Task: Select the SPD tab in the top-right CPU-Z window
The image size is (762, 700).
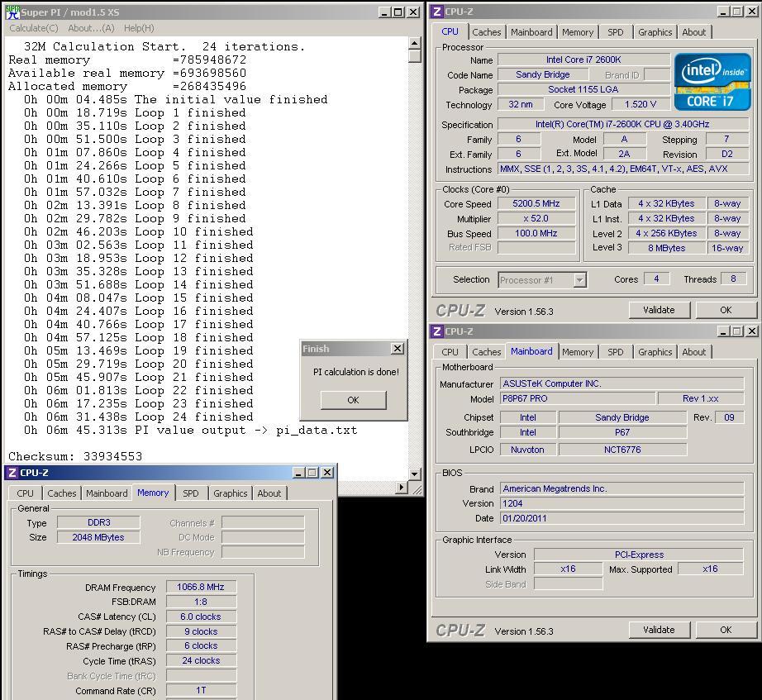Action: point(615,32)
